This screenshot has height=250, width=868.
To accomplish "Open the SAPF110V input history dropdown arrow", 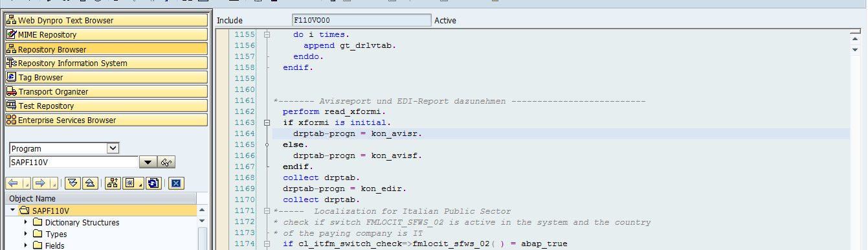I will point(148,163).
